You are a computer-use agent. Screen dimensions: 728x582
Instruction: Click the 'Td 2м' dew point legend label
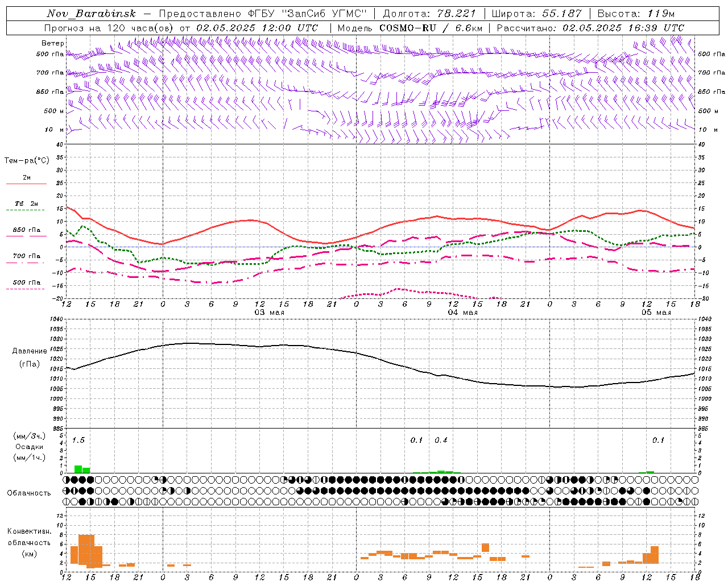click(x=27, y=203)
